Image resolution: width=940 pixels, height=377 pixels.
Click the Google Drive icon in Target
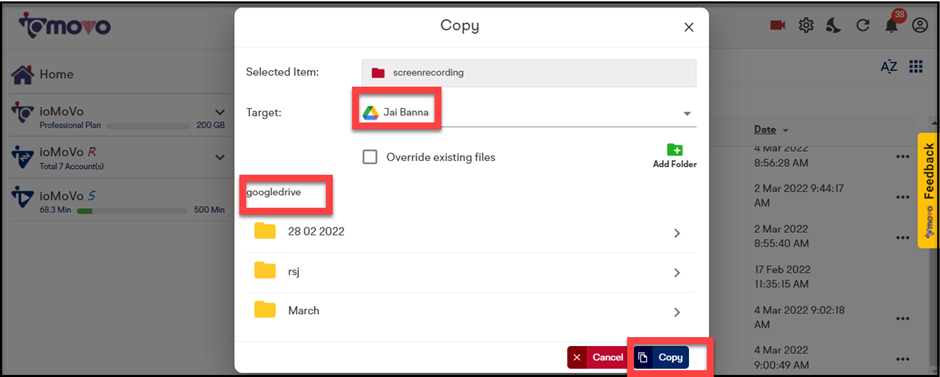point(370,113)
